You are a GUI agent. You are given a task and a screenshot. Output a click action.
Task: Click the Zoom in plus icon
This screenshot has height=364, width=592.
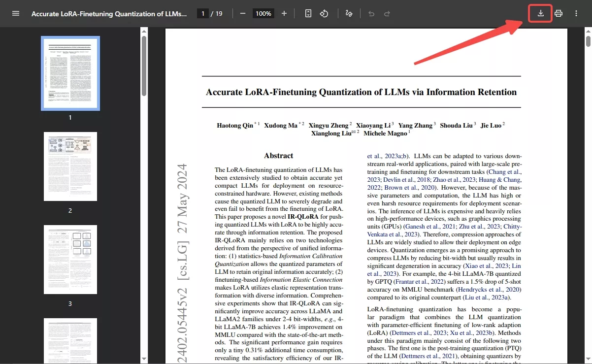(284, 13)
